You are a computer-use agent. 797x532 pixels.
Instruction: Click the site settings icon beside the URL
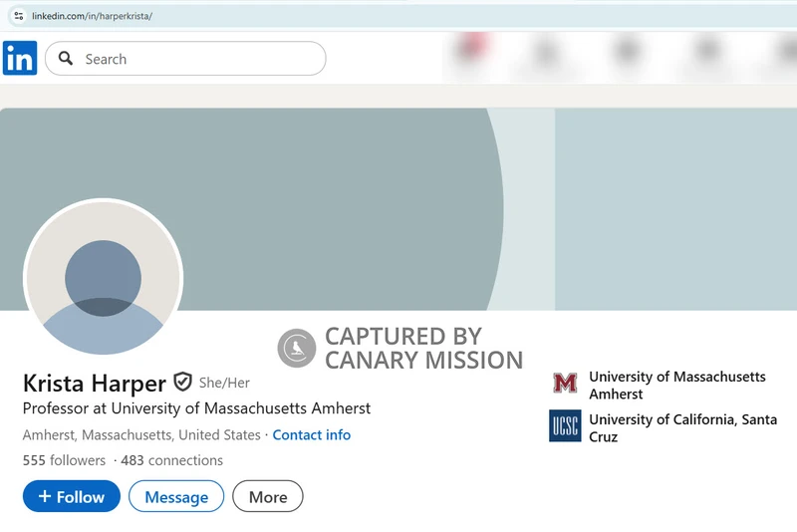(x=19, y=16)
